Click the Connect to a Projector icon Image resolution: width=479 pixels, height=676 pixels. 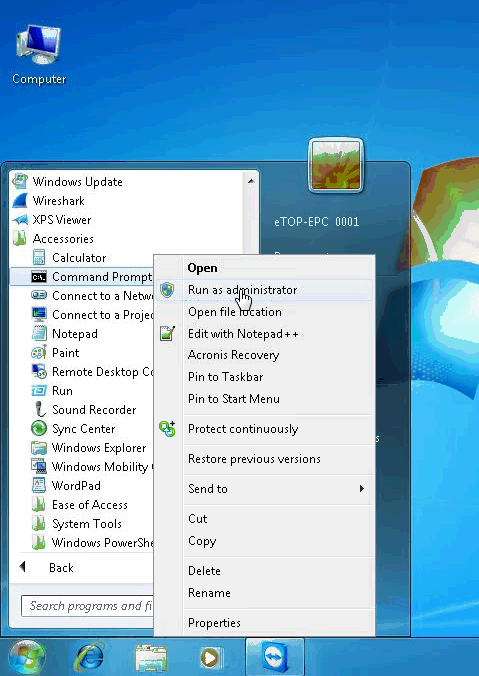[39, 314]
